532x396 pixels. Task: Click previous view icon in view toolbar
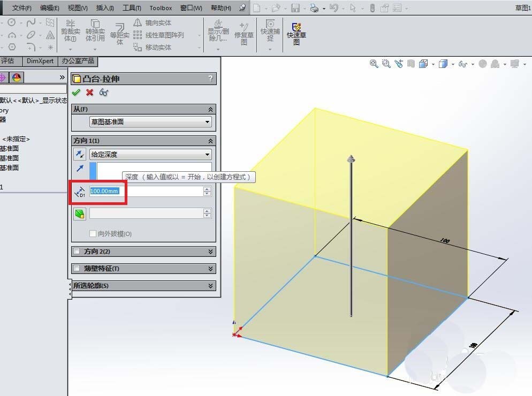tap(399, 64)
